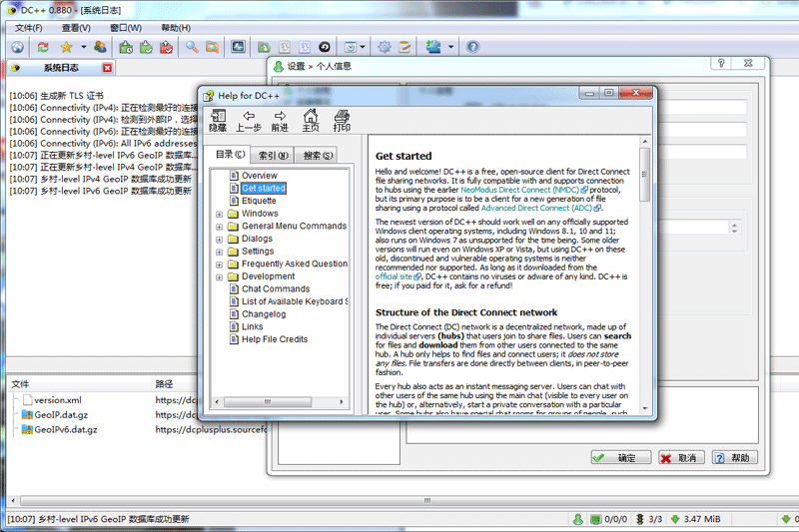Open favorite hubs via the star icon
Image resolution: width=799 pixels, height=532 pixels.
coord(66,47)
